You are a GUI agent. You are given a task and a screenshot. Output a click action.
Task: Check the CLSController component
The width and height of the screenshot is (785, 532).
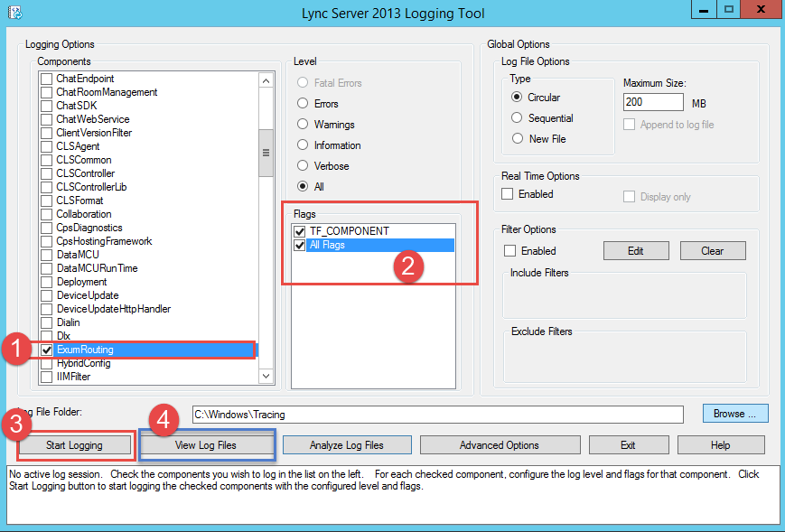[x=47, y=173]
